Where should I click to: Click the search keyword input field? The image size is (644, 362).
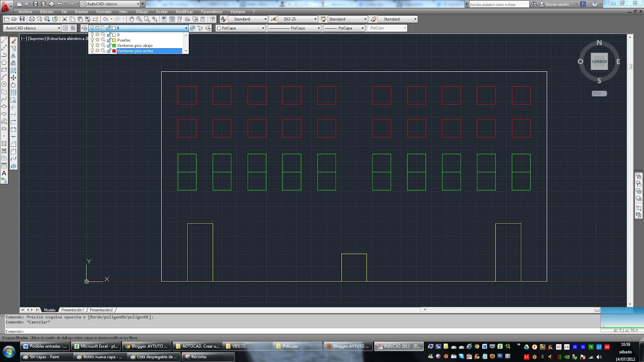[x=499, y=4]
